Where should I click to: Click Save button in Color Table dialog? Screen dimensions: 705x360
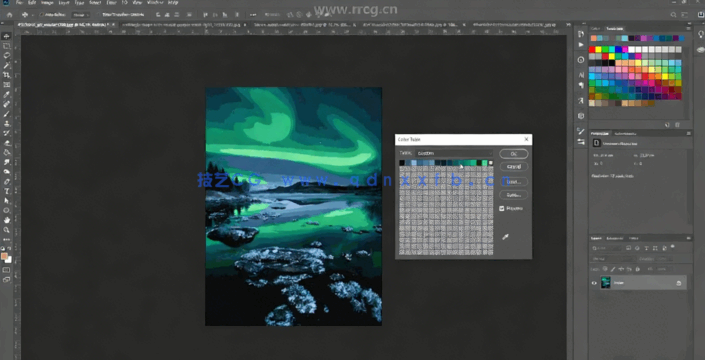click(x=513, y=195)
